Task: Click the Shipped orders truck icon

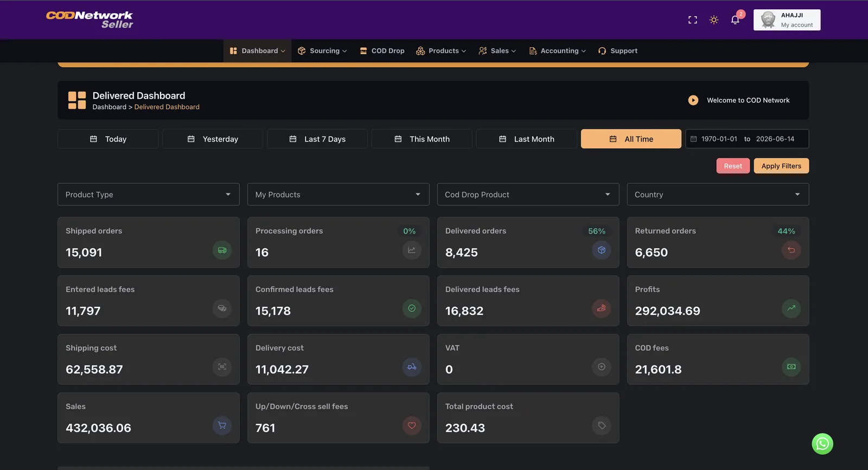Action: pos(222,250)
